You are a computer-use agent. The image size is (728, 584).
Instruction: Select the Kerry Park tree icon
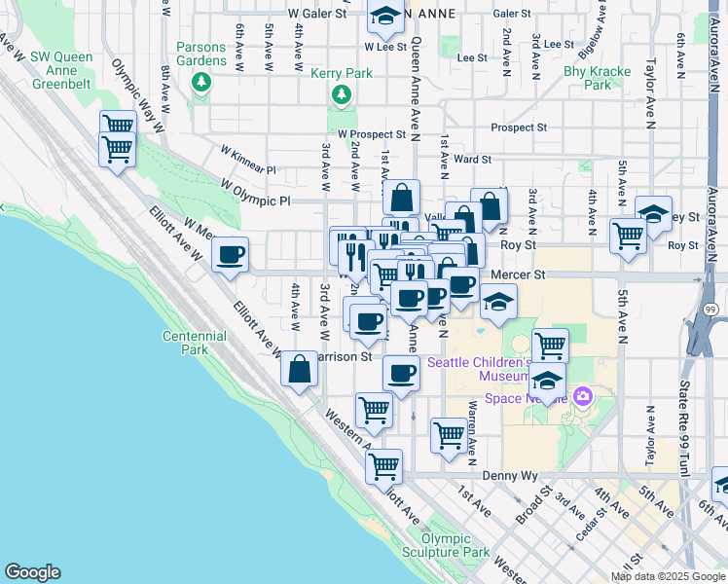click(x=341, y=94)
